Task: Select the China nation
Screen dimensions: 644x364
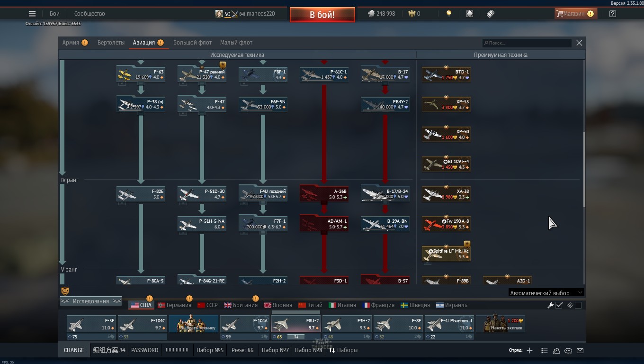Action: tap(310, 305)
